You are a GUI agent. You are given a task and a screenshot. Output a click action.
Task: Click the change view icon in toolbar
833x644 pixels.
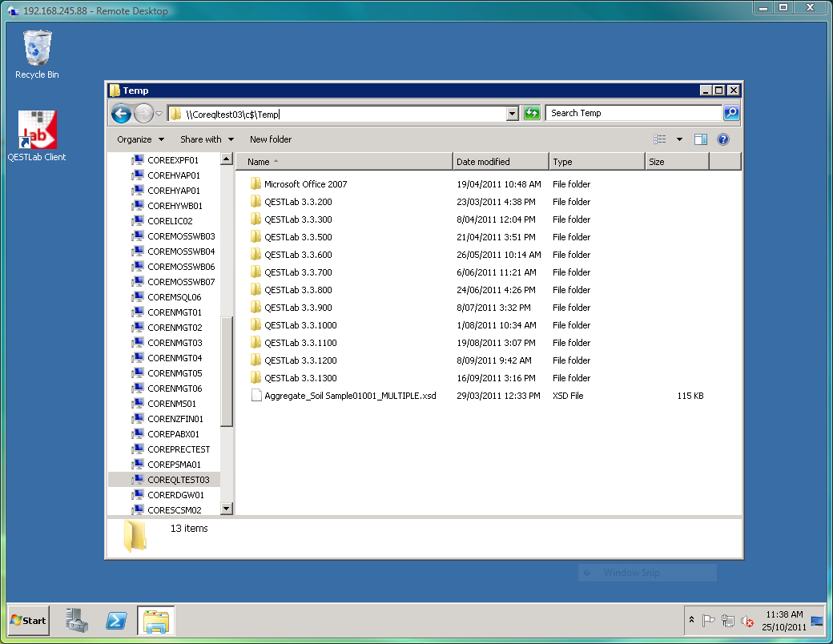[660, 139]
